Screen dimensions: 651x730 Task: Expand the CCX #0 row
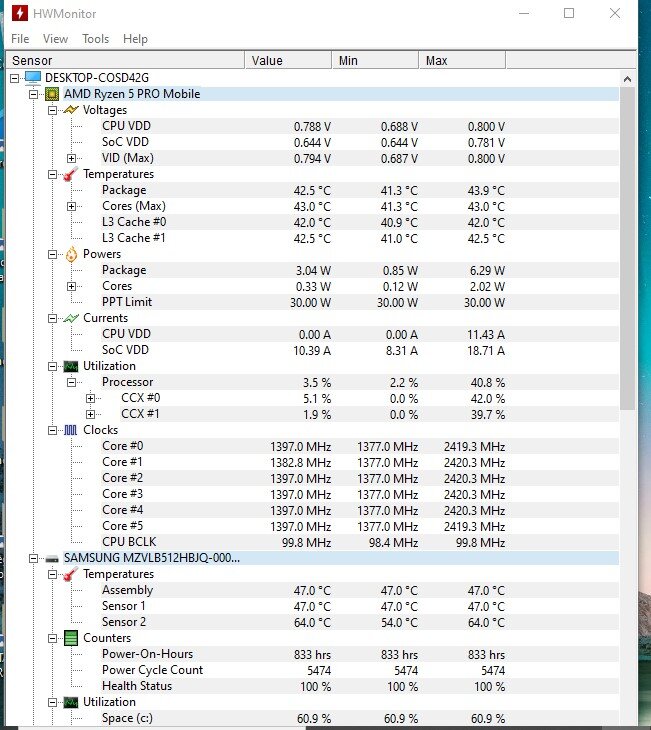click(90, 399)
